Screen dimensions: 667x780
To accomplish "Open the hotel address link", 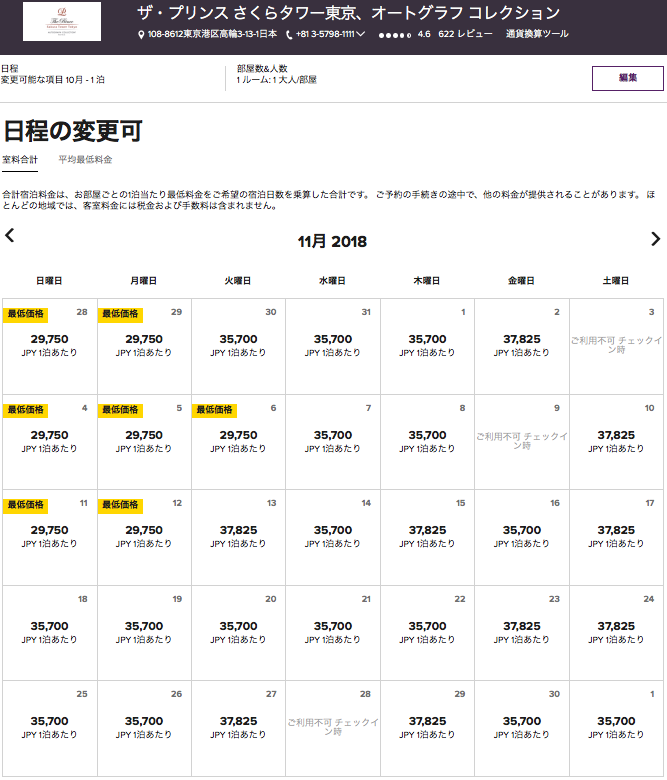I will 212,34.
